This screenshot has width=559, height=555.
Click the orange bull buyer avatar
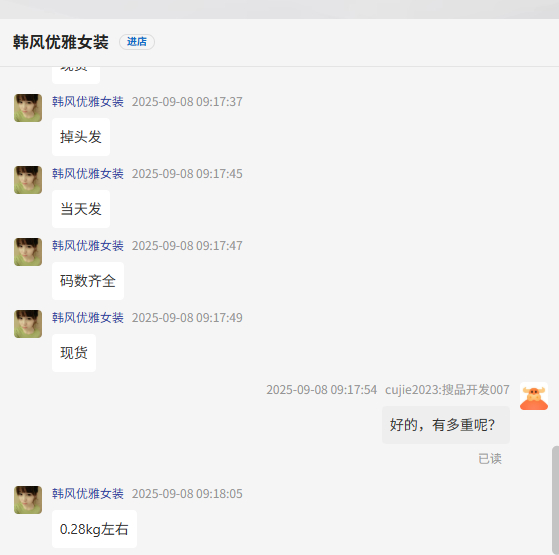534,396
